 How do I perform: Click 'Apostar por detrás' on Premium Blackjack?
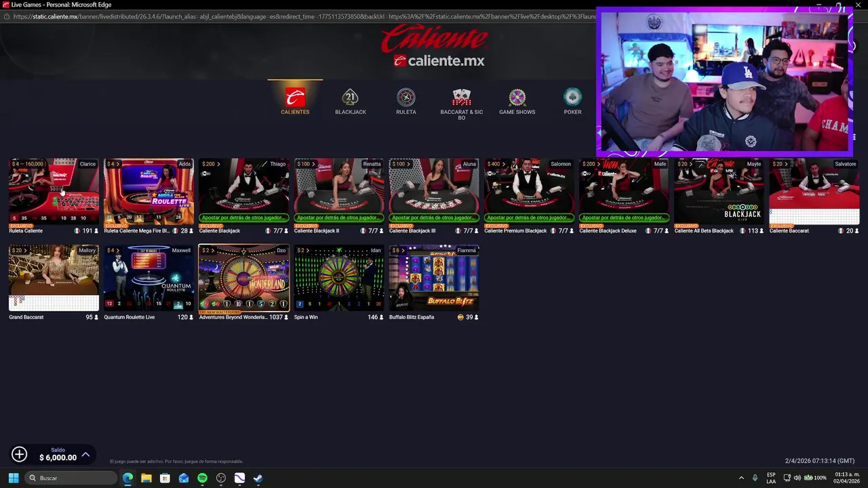click(528, 218)
